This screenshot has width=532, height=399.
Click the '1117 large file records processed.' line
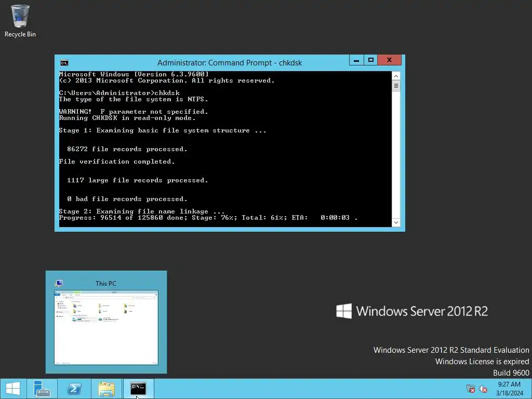(x=137, y=180)
